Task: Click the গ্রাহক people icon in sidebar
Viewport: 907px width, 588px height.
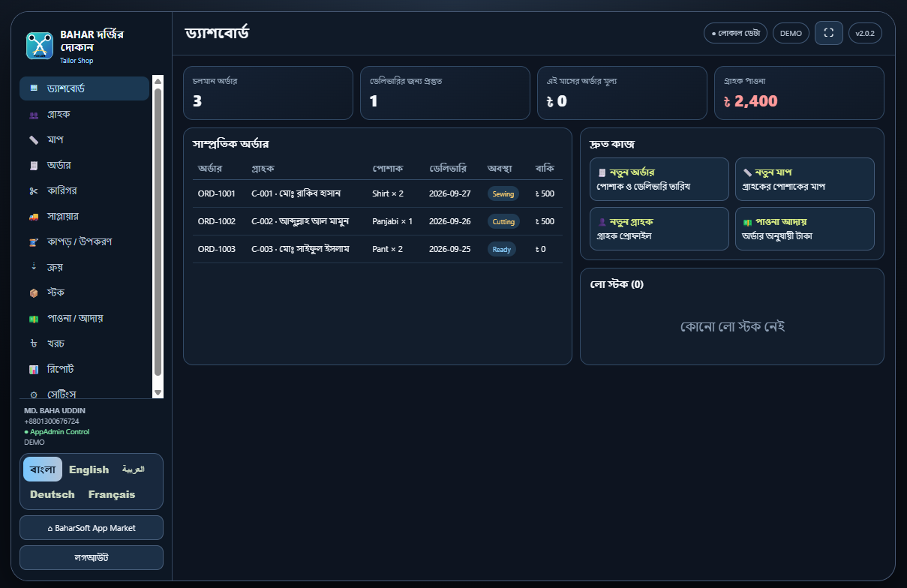Action: (34, 114)
